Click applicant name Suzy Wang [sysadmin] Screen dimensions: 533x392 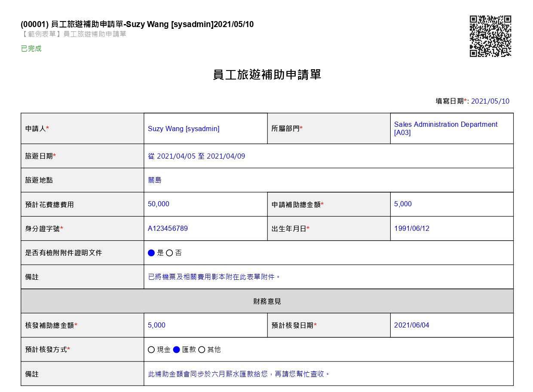click(184, 129)
